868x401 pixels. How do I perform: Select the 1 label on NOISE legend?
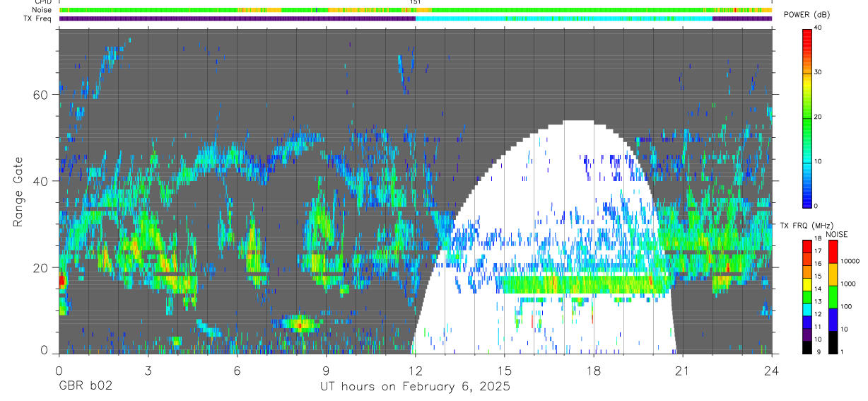point(842,351)
